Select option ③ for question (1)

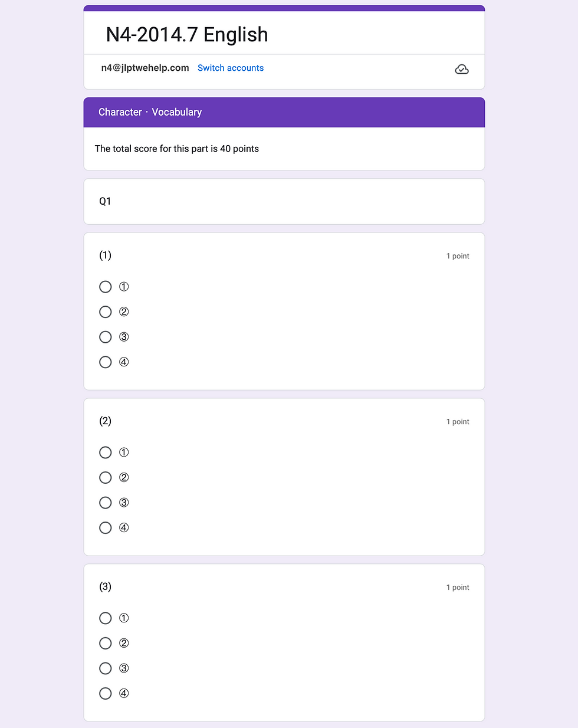[106, 337]
